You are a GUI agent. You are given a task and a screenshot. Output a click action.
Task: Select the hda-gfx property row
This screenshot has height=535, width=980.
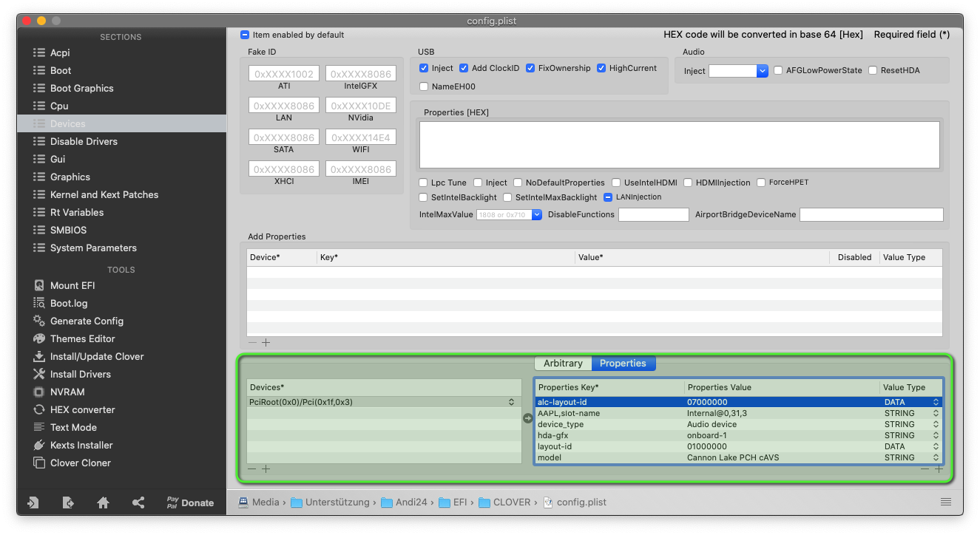[x=610, y=435]
